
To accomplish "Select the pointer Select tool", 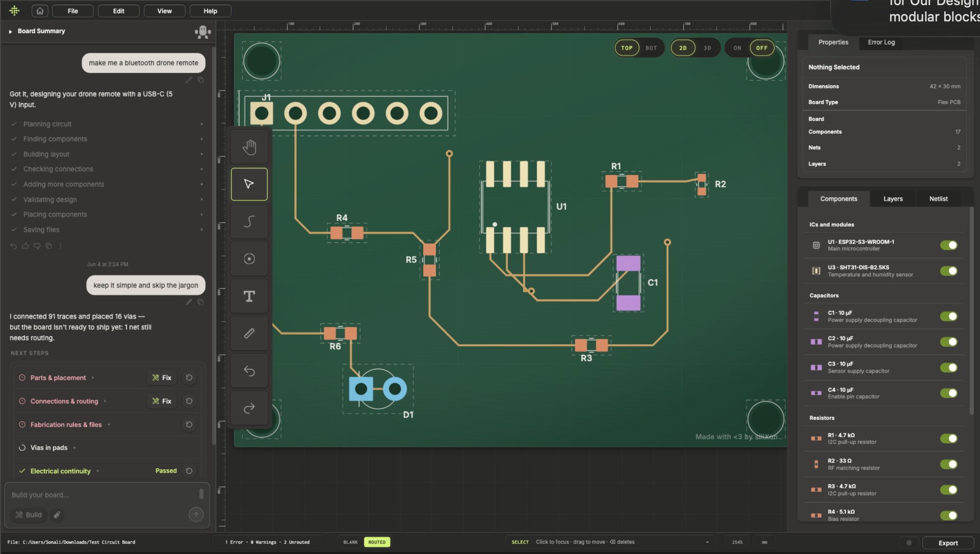I will pyautogui.click(x=249, y=184).
